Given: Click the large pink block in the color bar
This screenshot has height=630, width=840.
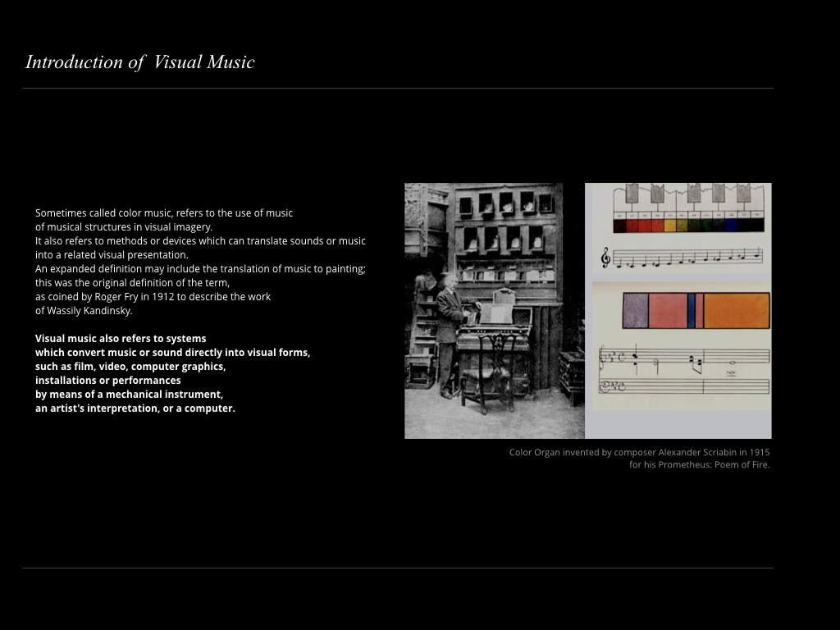Looking at the screenshot, I should click(x=667, y=311).
